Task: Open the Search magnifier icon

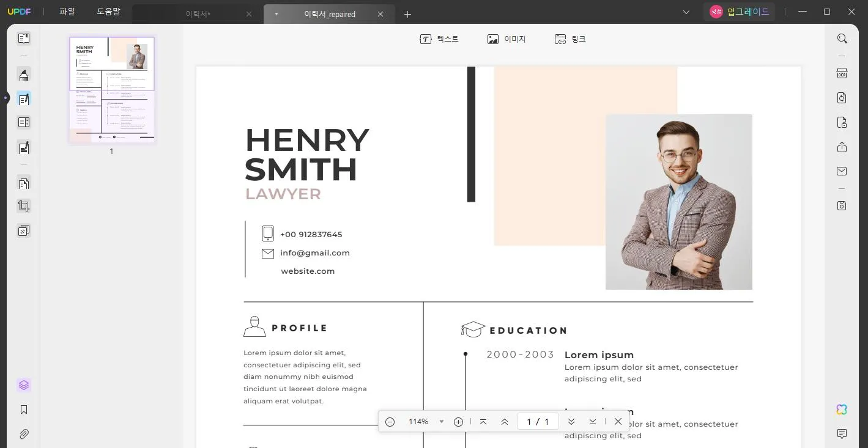Action: (x=842, y=39)
